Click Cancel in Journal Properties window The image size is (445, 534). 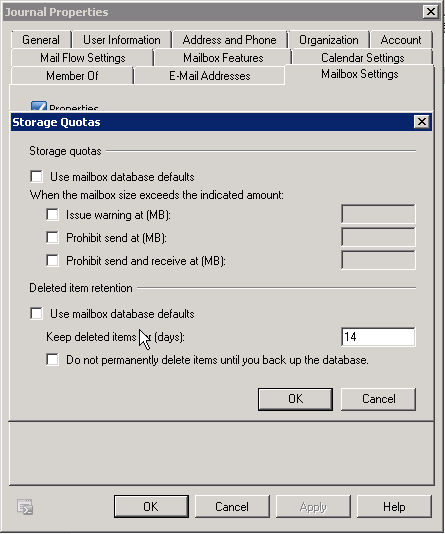point(232,506)
